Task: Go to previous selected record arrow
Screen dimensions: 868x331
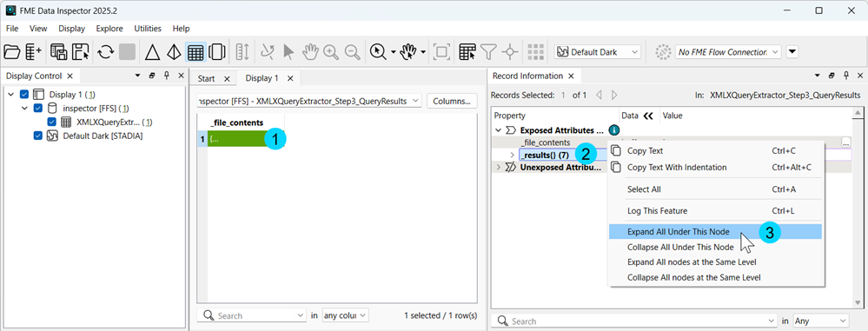Action: (599, 96)
